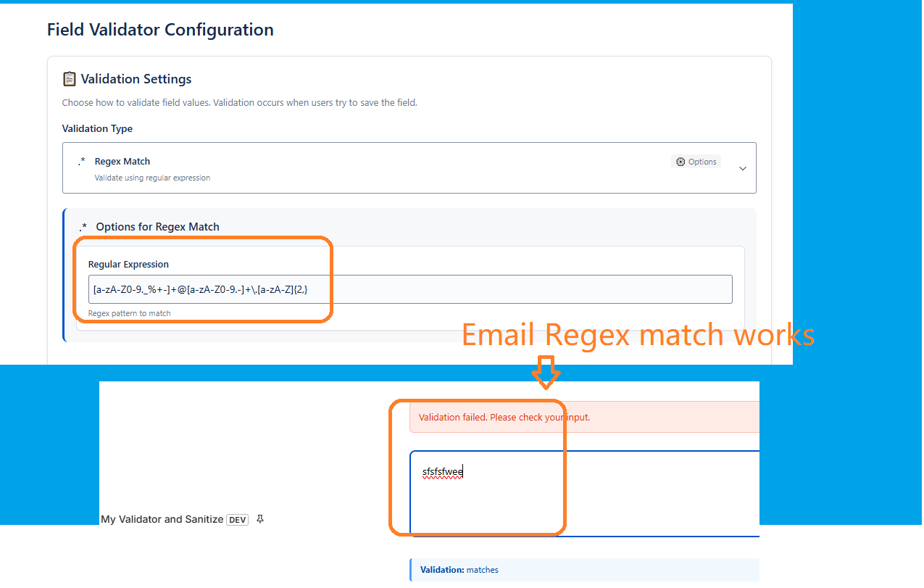
Task: Click the Field Validator Configuration heading
Action: [x=160, y=30]
